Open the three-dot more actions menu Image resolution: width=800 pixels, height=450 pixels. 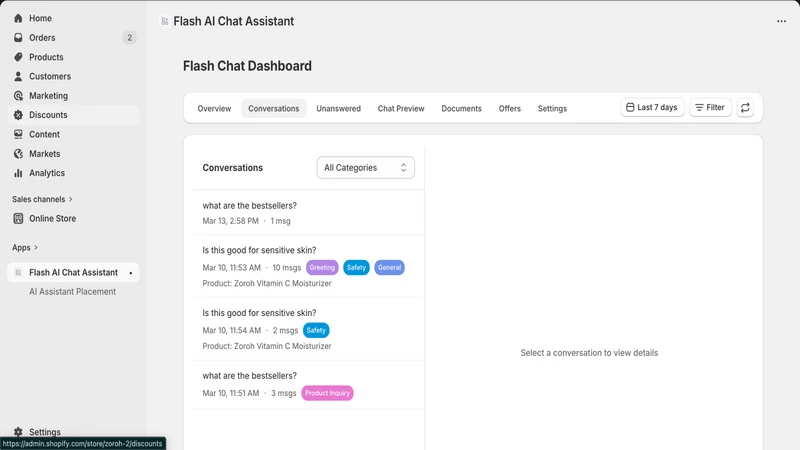pyautogui.click(x=781, y=21)
